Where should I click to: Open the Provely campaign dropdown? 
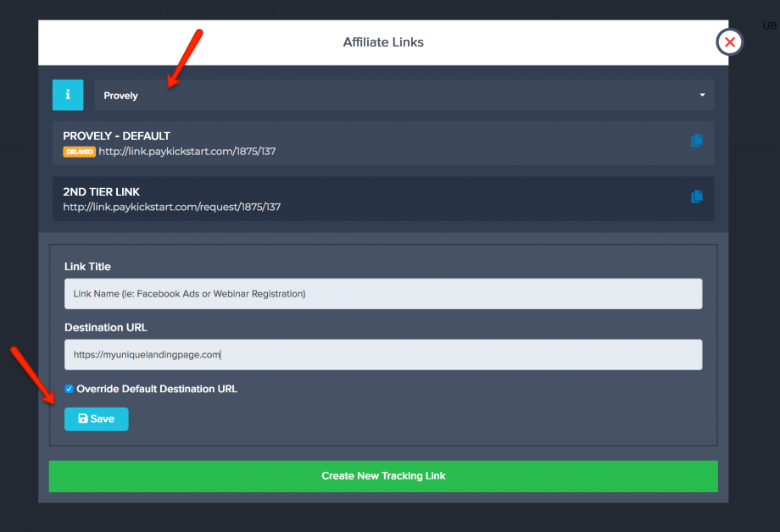pyautogui.click(x=404, y=95)
